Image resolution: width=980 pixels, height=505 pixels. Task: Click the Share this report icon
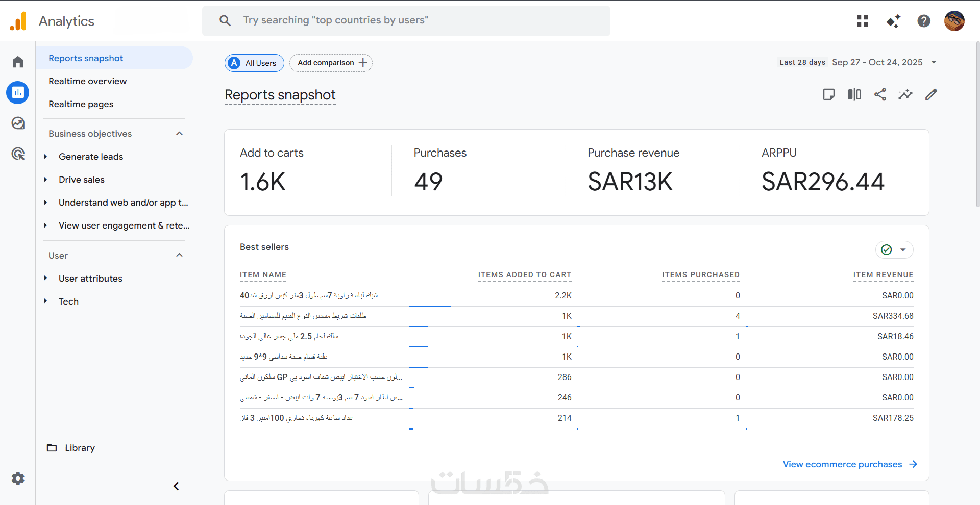(880, 94)
